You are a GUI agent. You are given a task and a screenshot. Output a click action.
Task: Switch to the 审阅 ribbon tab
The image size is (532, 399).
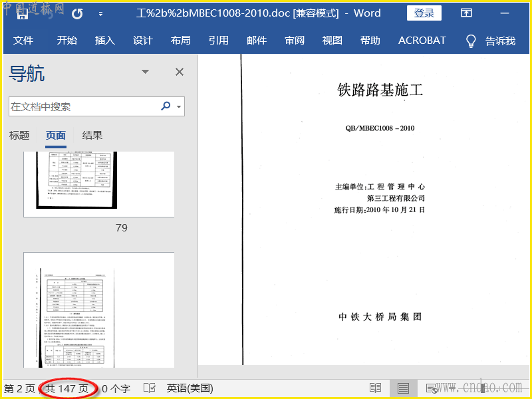(x=295, y=41)
